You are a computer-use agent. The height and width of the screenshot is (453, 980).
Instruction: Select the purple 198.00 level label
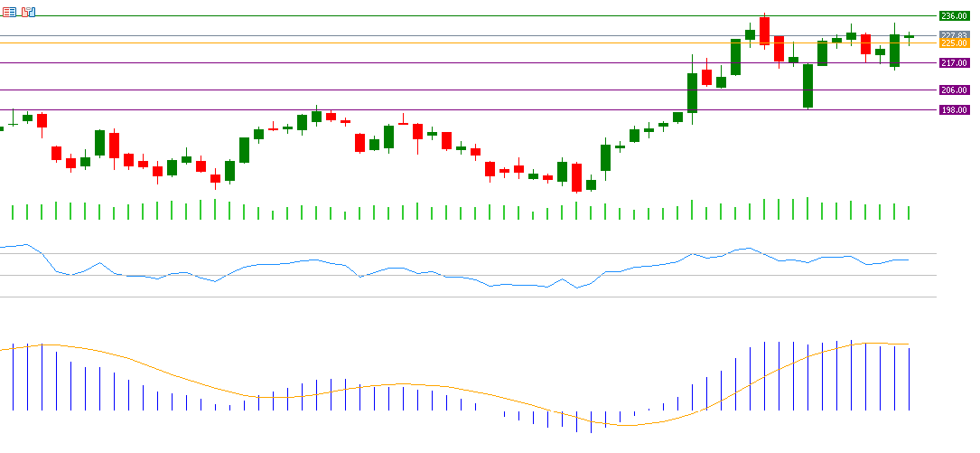click(954, 109)
